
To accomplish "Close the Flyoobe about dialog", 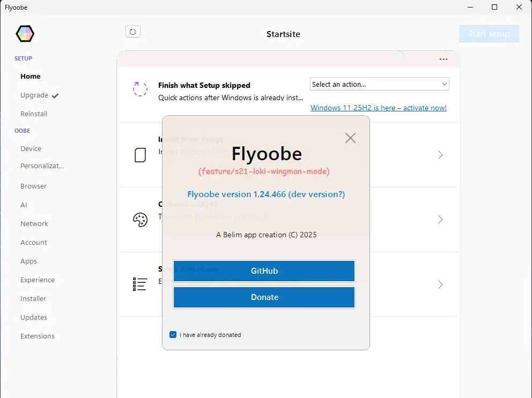I will click(350, 138).
